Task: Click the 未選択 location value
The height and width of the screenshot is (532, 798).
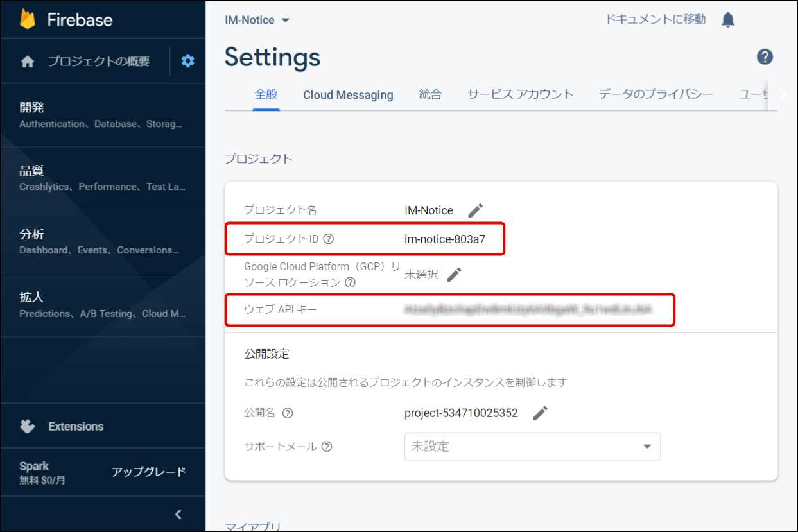Action: pyautogui.click(x=421, y=275)
